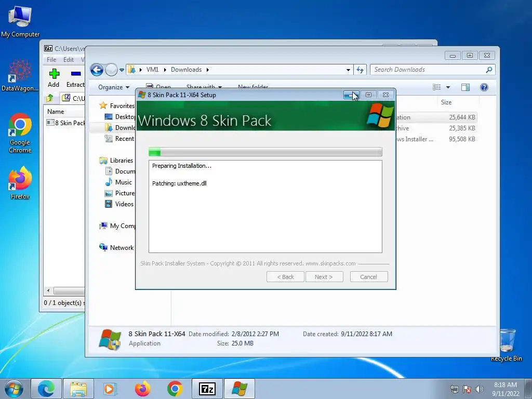This screenshot has width=532, height=399.
Task: Go up one folder in 7-Zip
Action: pos(50,98)
